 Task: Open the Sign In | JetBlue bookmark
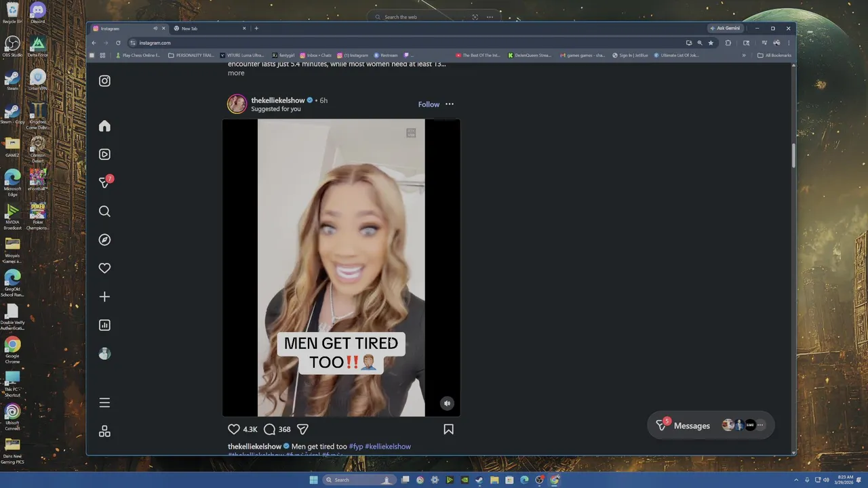[630, 56]
